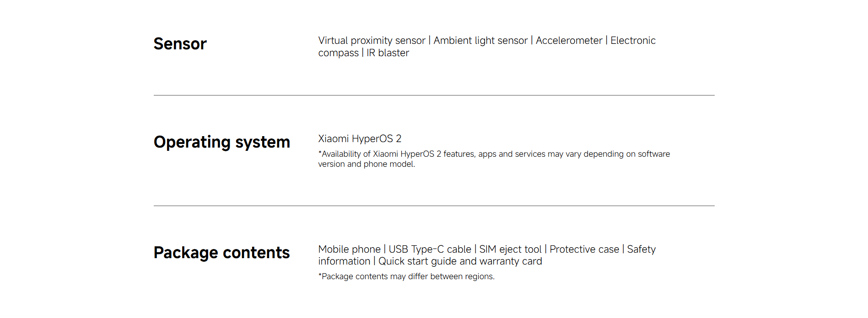The height and width of the screenshot is (318, 868).
Task: Select the Virtual proximity sensor text
Action: (x=372, y=41)
